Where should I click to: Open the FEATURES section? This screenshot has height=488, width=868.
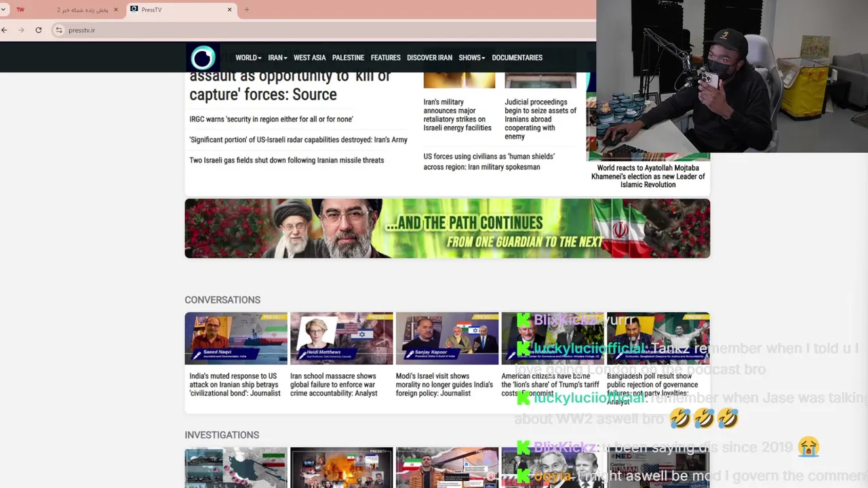point(385,58)
